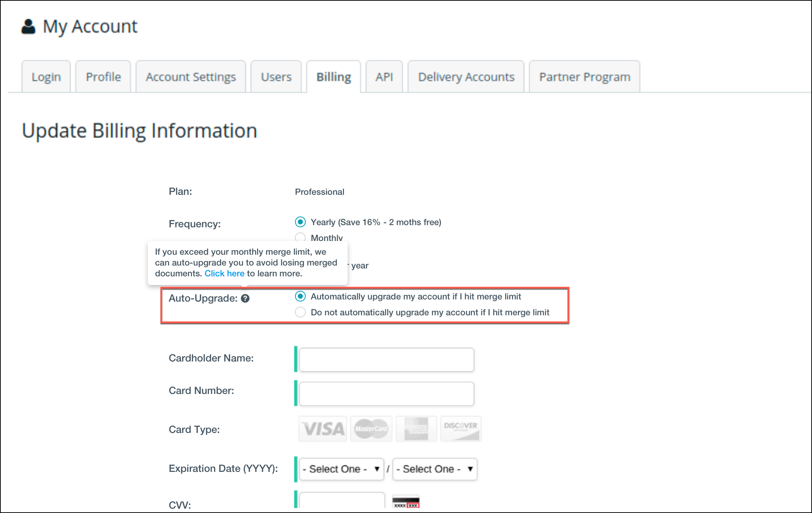This screenshot has width=812, height=513.
Task: Click the My Account user icon
Action: click(x=28, y=27)
